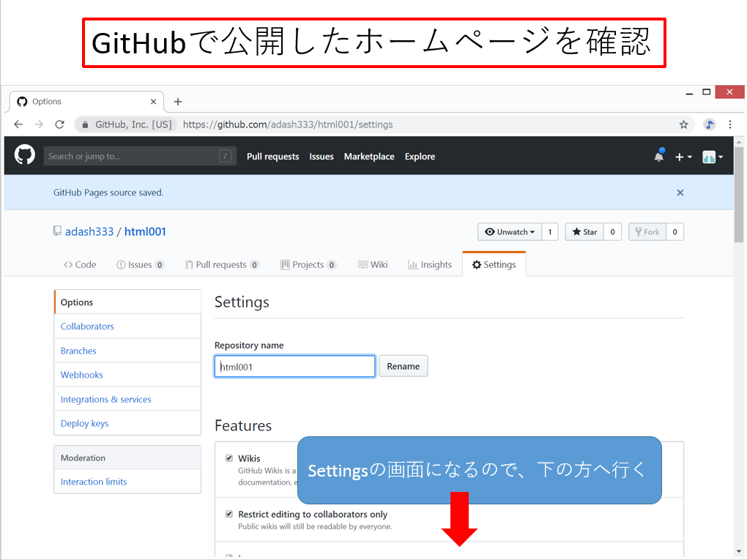Open the plus create-new dropdown
747x560 pixels.
click(683, 157)
